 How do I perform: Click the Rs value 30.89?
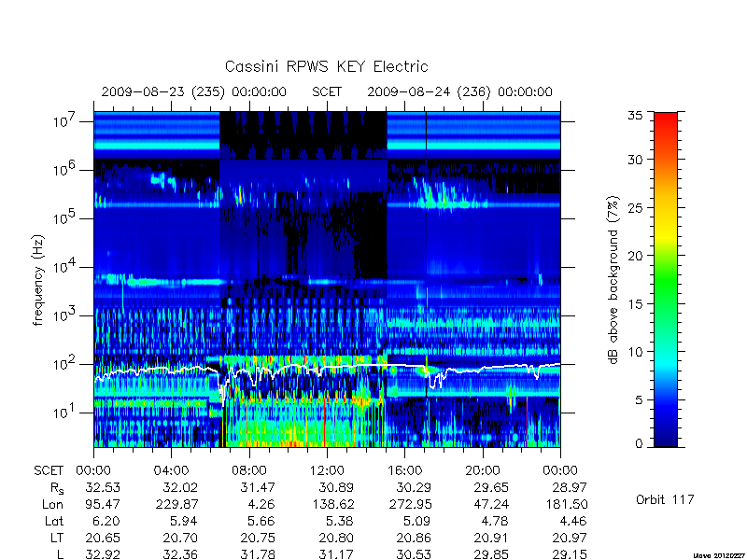[336, 487]
